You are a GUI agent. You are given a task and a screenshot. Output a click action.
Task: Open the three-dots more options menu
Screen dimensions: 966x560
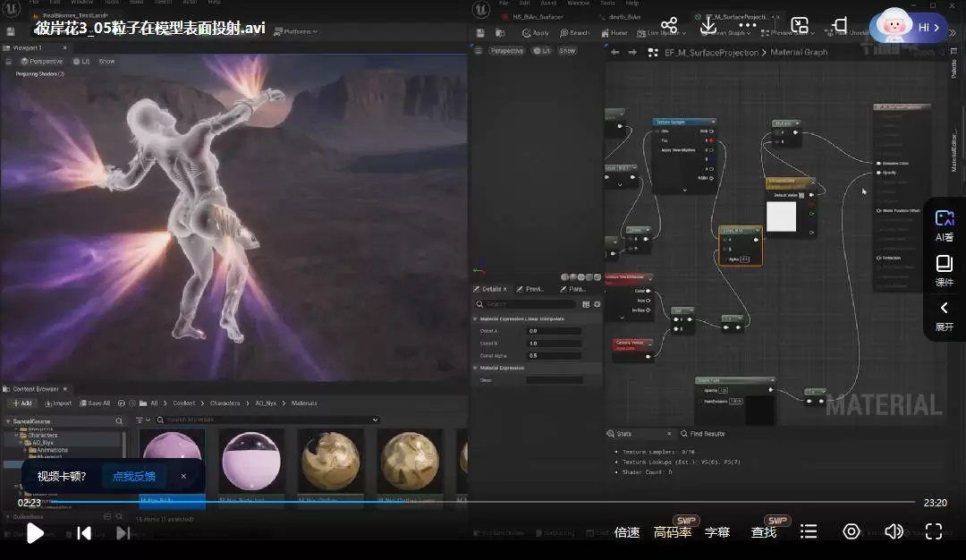(x=747, y=25)
